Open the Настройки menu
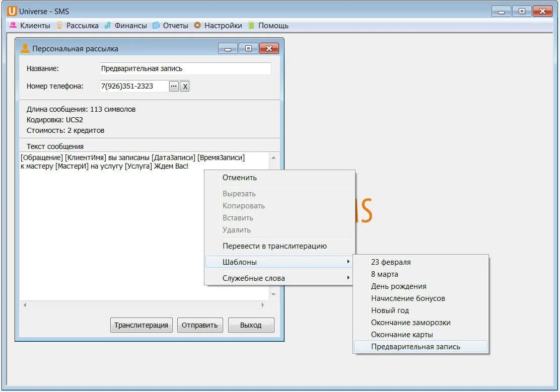560x392 pixels. pyautogui.click(x=223, y=26)
